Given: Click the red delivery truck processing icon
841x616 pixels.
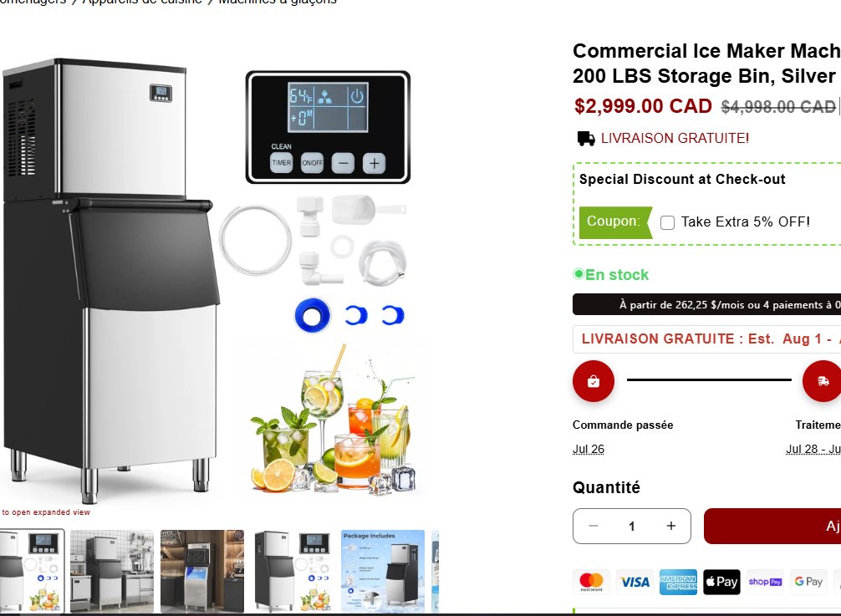Looking at the screenshot, I should click(823, 380).
